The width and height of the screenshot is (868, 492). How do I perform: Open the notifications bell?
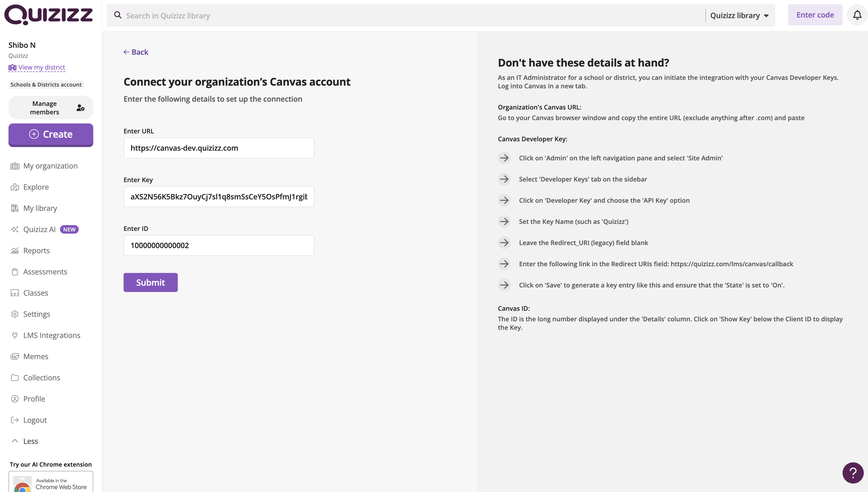coord(857,15)
